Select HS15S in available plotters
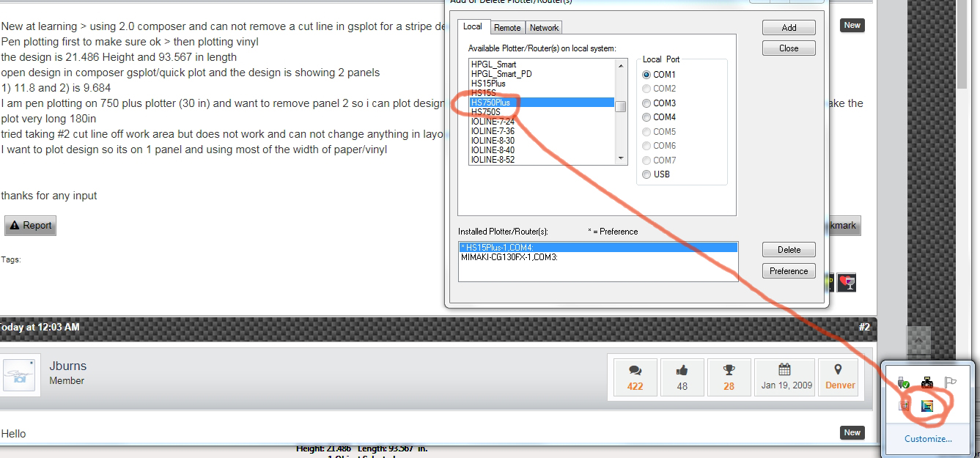980x458 pixels. (x=542, y=93)
